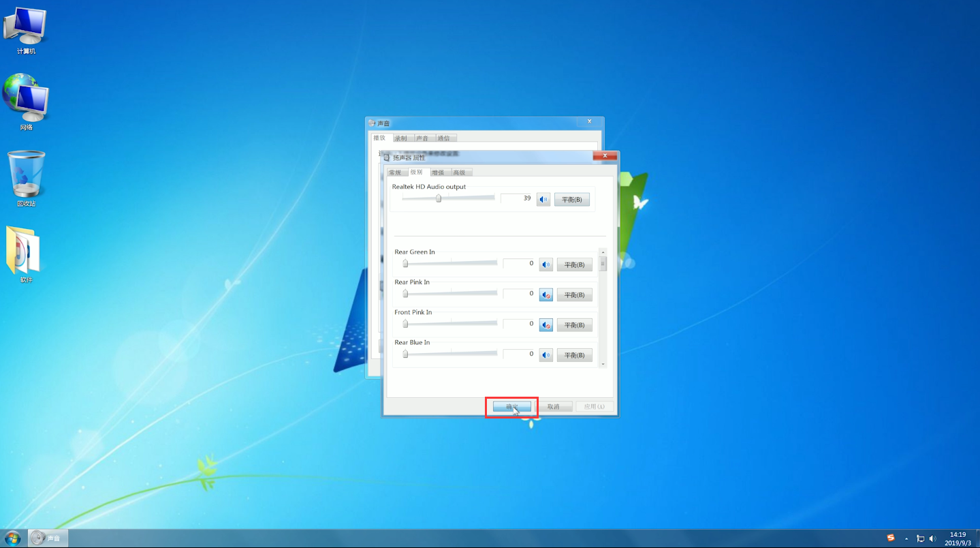
Task: Close the 扬声器 属性 dialog
Action: coord(605,156)
